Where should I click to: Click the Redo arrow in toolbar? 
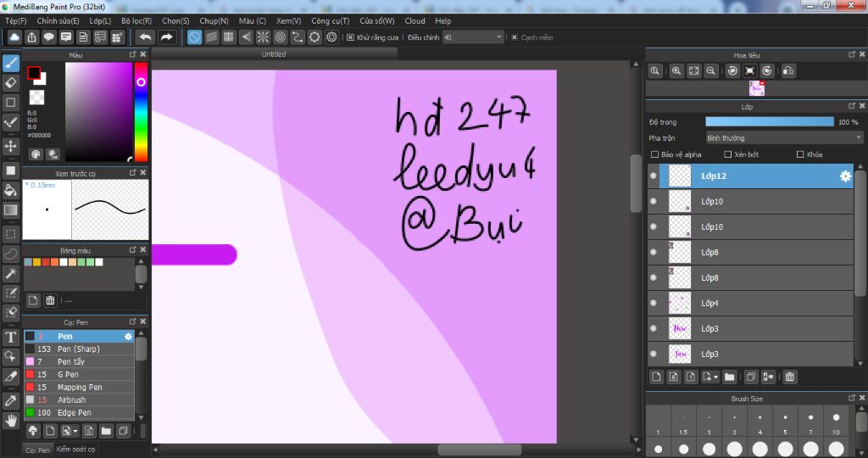click(166, 37)
